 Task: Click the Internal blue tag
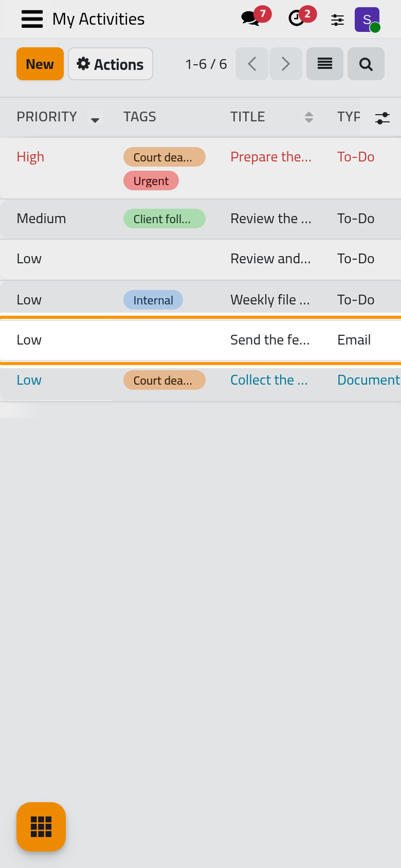(153, 300)
